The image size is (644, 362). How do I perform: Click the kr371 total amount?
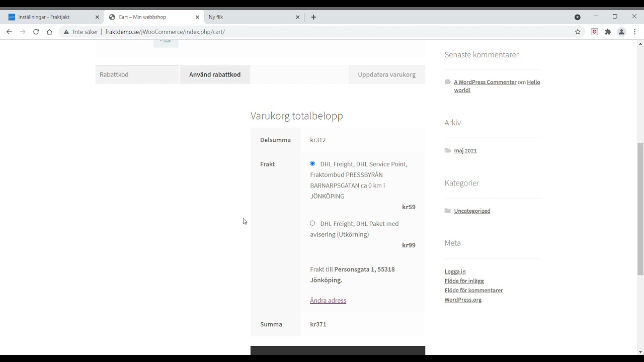pyautogui.click(x=318, y=324)
